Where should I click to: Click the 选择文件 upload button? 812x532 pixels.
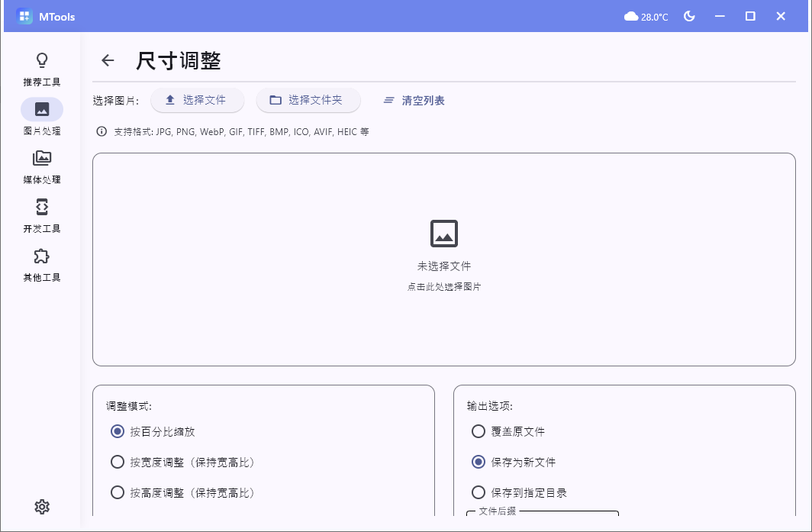[197, 100]
